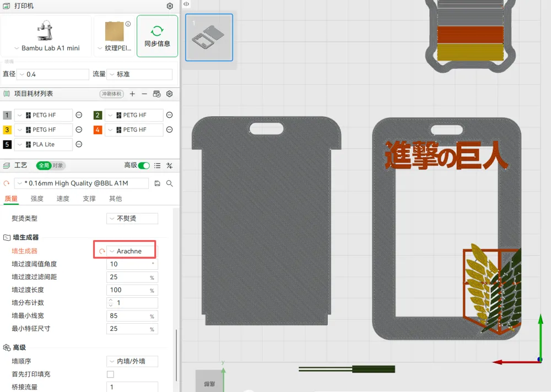Click filament 4 orange color swatch
Screen dimensions: 551x392
pyautogui.click(x=98, y=129)
